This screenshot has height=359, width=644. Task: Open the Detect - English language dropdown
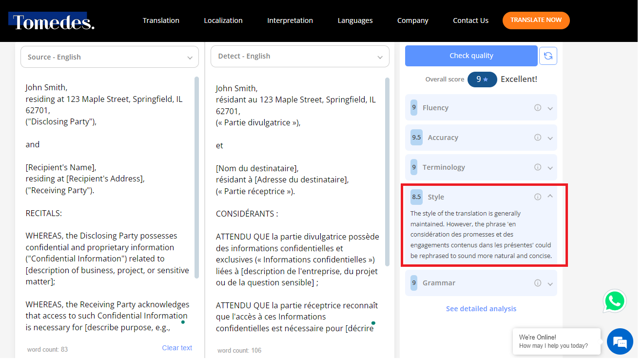(300, 56)
